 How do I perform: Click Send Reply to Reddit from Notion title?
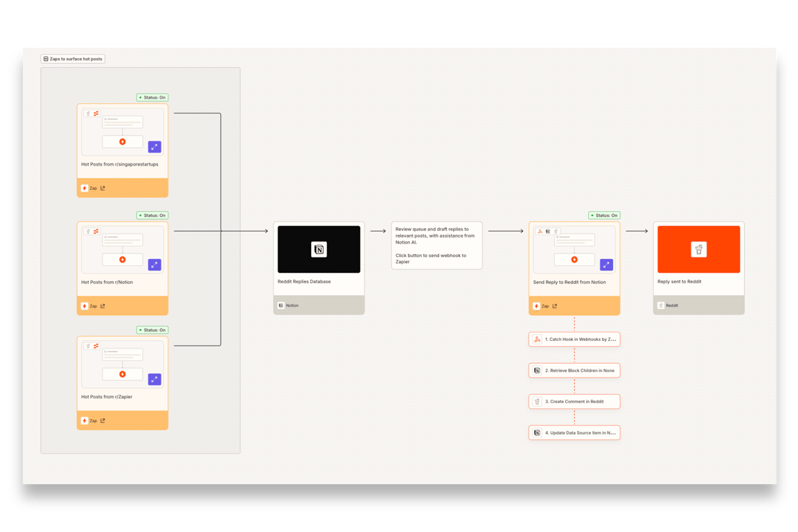pos(569,282)
